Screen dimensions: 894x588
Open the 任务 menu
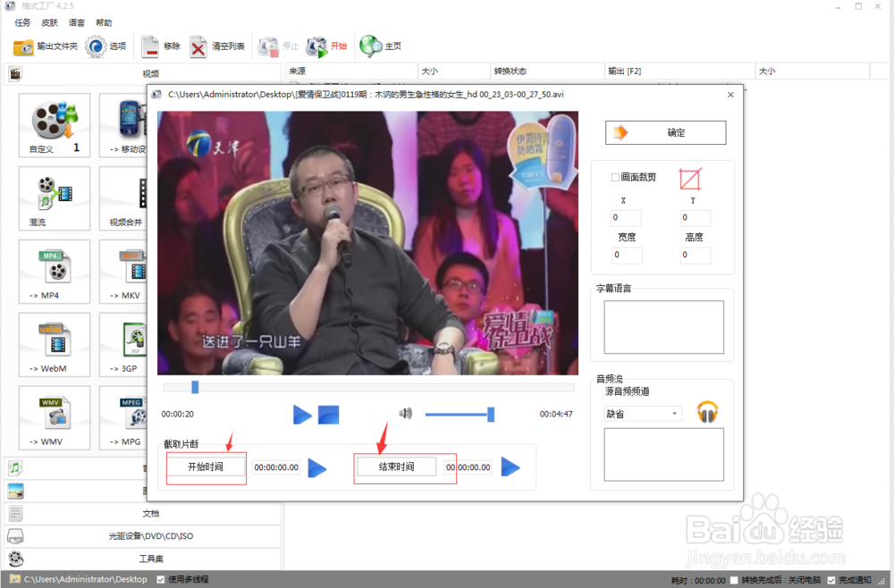[x=23, y=23]
